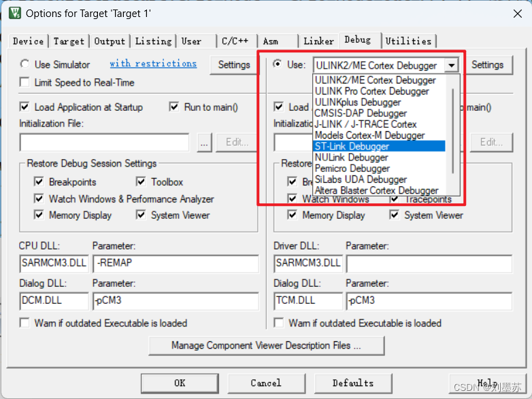
Task: Pick the ST-Link Debugger entry
Action: (379, 146)
